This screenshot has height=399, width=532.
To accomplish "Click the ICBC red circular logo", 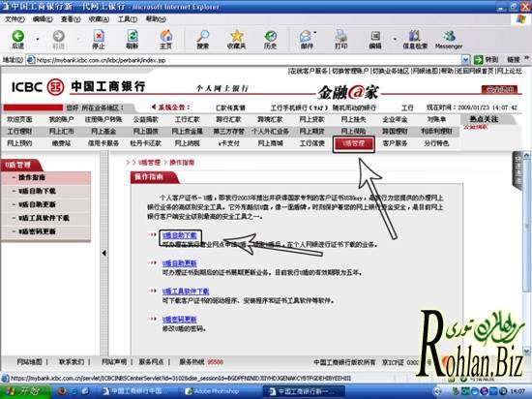I will tap(55, 87).
